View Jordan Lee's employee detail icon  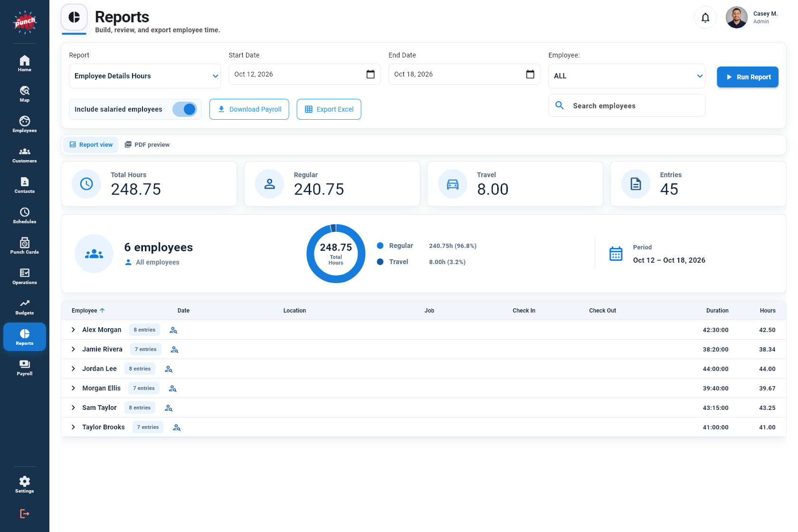point(169,369)
